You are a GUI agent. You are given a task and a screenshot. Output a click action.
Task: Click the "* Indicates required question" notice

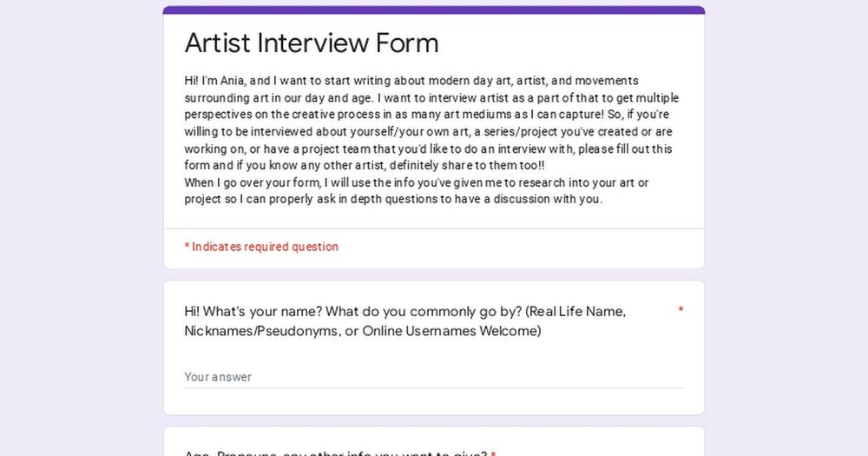pyautogui.click(x=261, y=248)
